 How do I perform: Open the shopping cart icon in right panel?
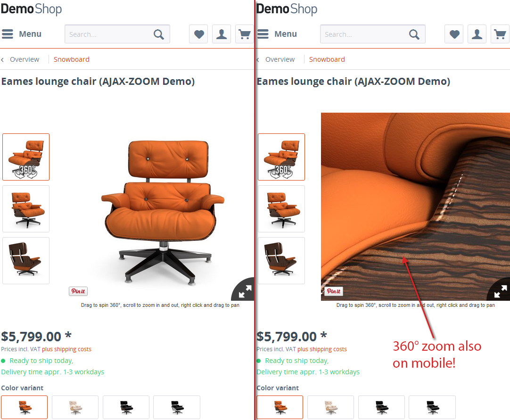[x=500, y=34]
